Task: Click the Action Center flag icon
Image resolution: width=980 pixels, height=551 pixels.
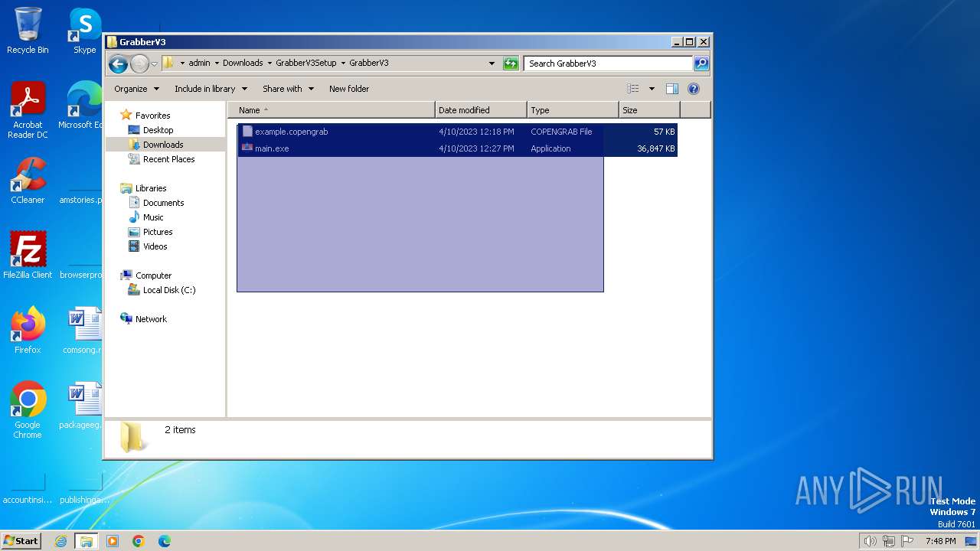Action: click(908, 541)
